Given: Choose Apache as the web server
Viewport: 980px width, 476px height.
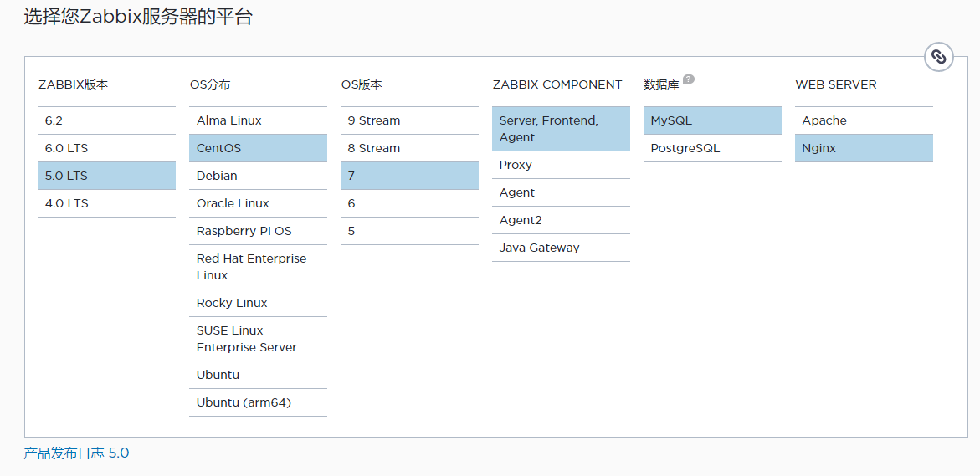Looking at the screenshot, I should click(x=864, y=120).
